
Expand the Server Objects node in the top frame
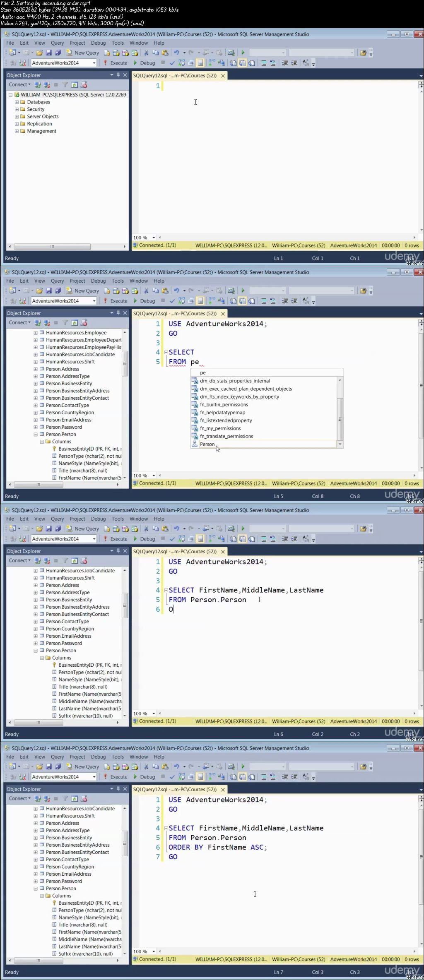(x=17, y=117)
